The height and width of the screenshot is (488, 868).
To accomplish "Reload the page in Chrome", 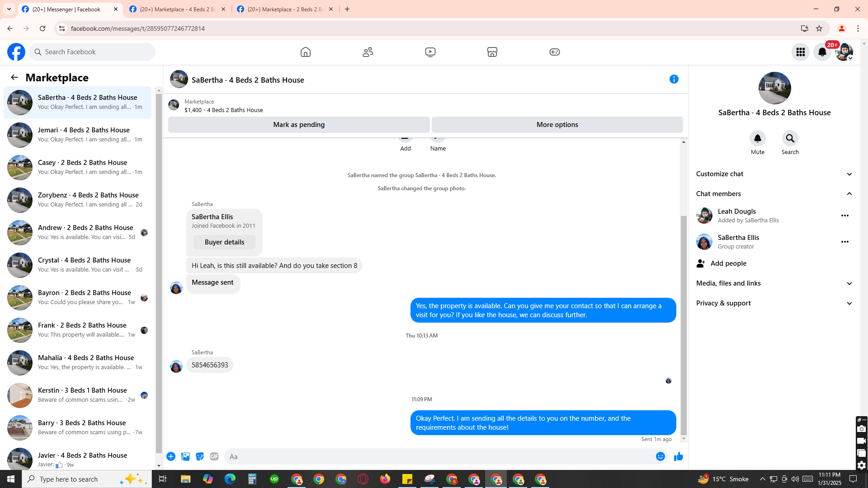I will tap(42, 28).
